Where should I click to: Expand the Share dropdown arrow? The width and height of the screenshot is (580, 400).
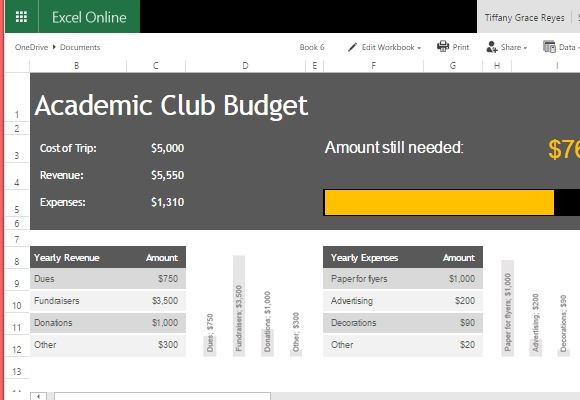click(x=525, y=48)
